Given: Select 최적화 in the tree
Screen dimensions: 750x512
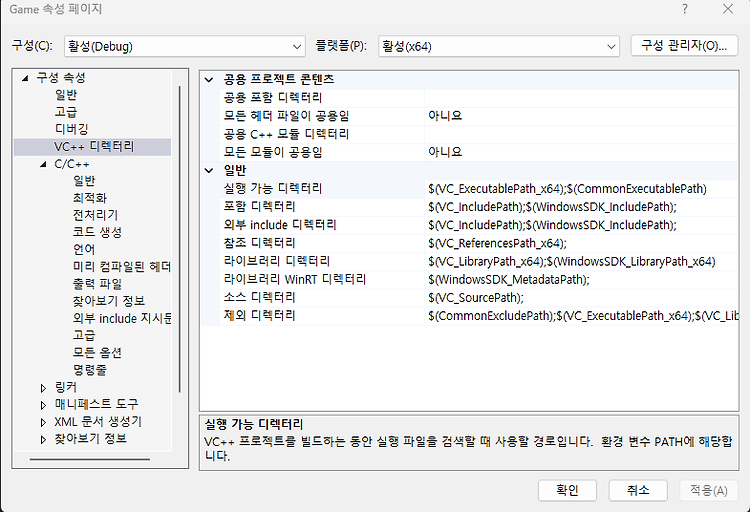Looking at the screenshot, I should (x=89, y=198).
